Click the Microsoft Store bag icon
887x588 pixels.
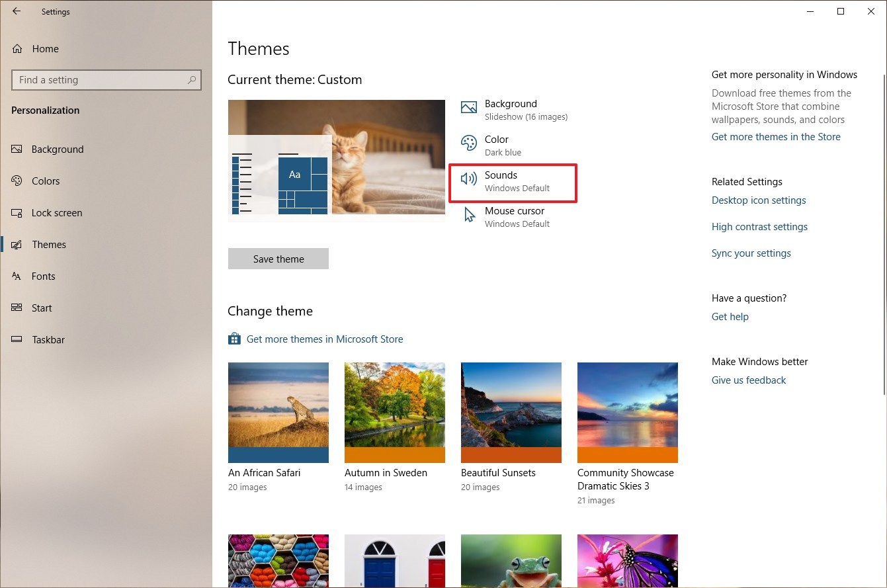point(234,339)
